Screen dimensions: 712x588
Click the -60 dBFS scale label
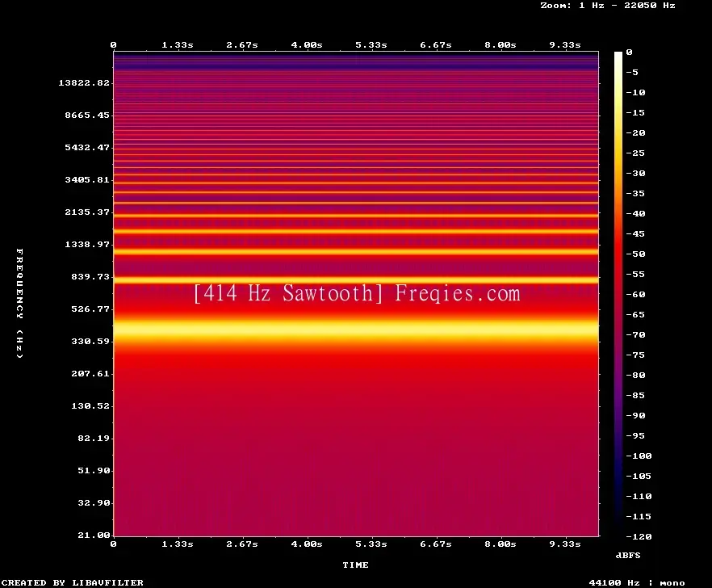635,295
